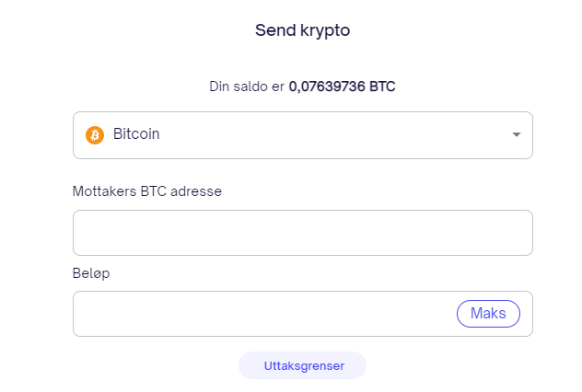The width and height of the screenshot is (582, 392).
Task: Click the "Send krypto" heading
Action: pos(303,30)
